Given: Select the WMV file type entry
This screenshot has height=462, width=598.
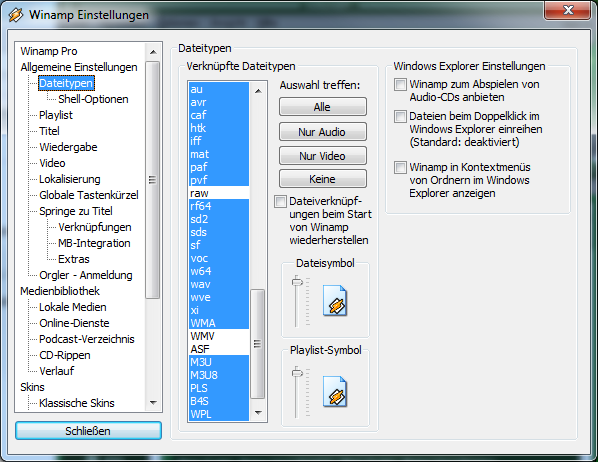Looking at the screenshot, I should 219,336.
